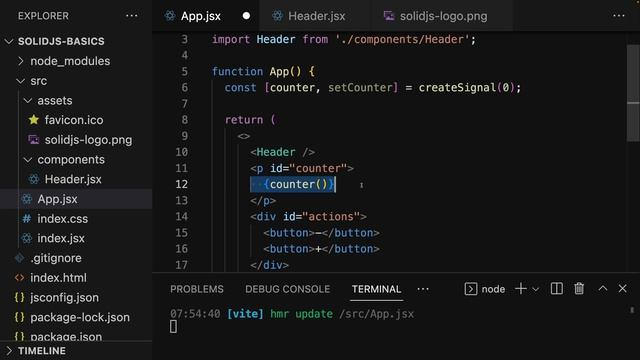Screen dimensions: 640x360
Task: Open the Problems panel tab
Action: (x=197, y=289)
